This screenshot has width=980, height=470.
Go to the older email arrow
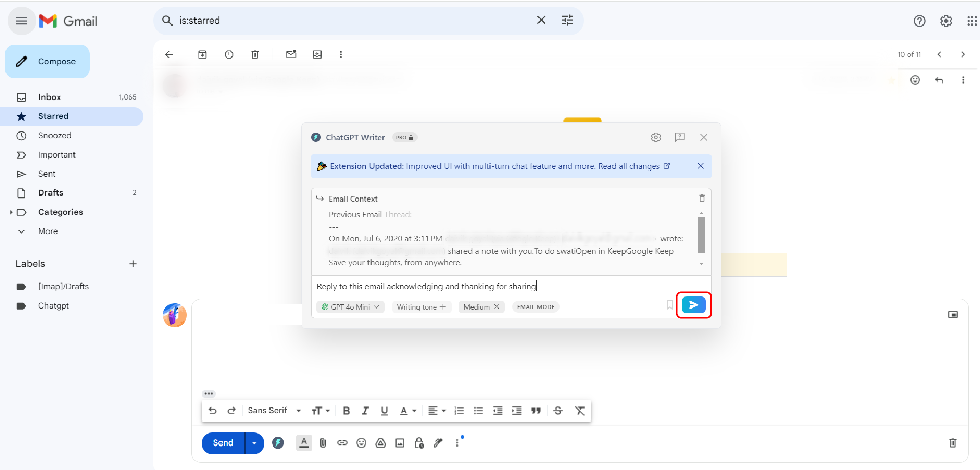click(963, 55)
